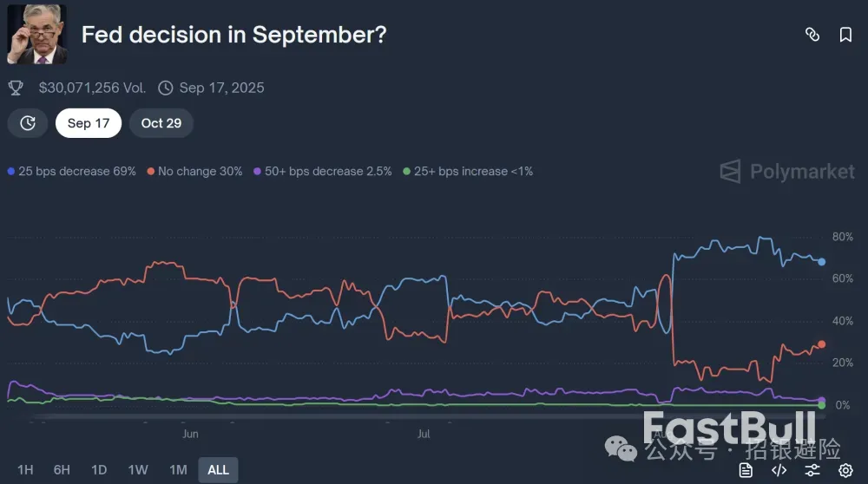
Task: Set chart range to 1D
Action: coord(99,470)
